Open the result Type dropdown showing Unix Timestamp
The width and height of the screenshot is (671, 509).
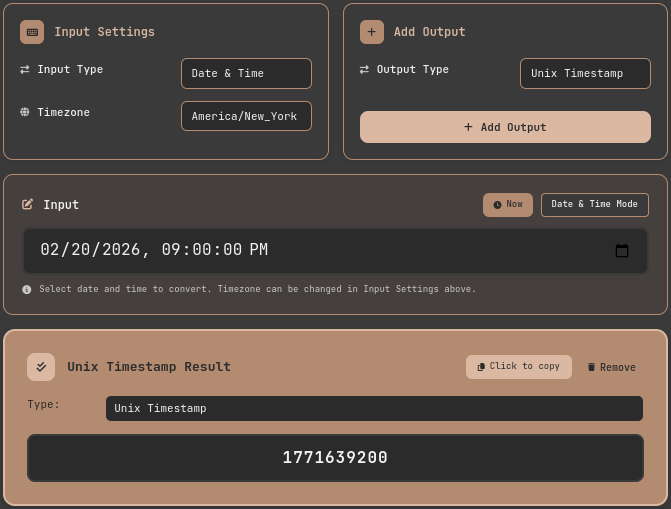tap(374, 408)
